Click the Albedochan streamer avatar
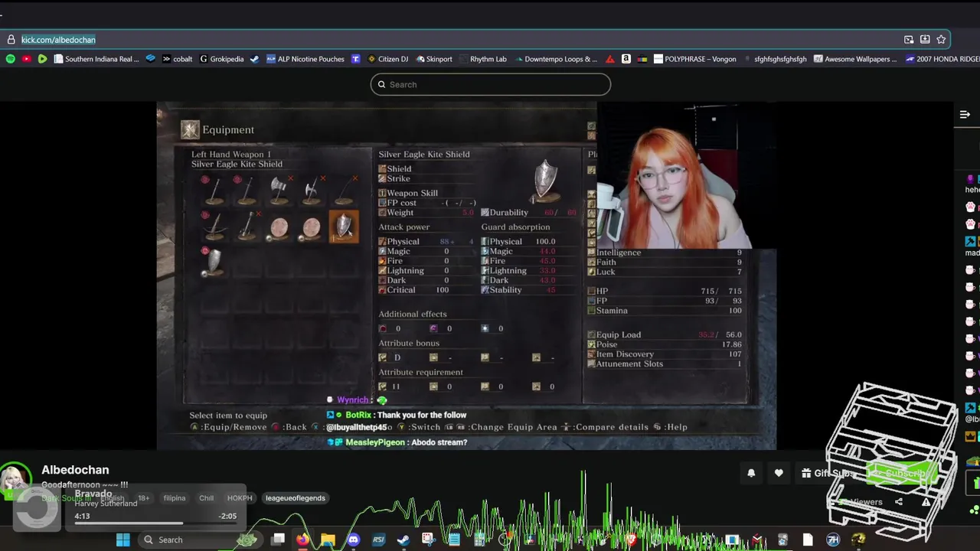Screen dimensions: 980x551 click(x=15, y=478)
